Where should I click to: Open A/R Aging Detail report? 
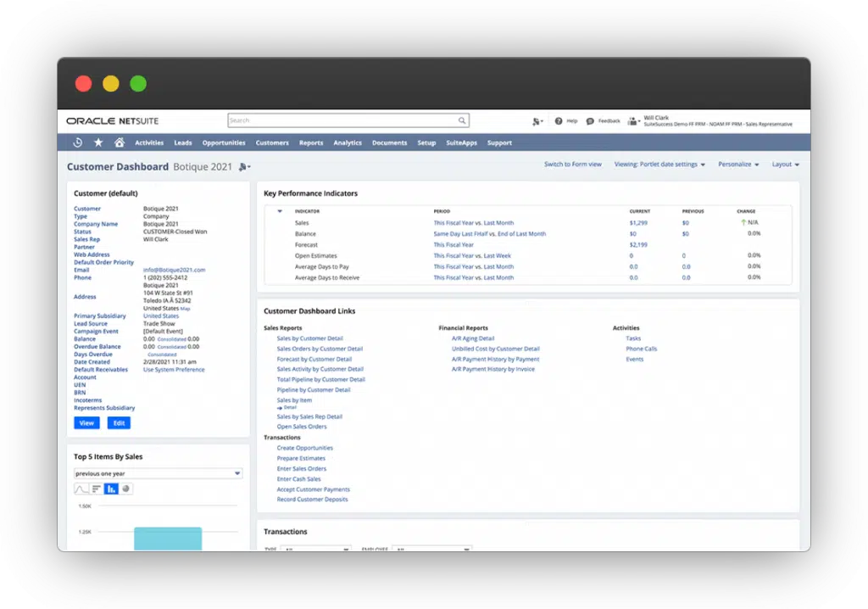[x=473, y=338]
